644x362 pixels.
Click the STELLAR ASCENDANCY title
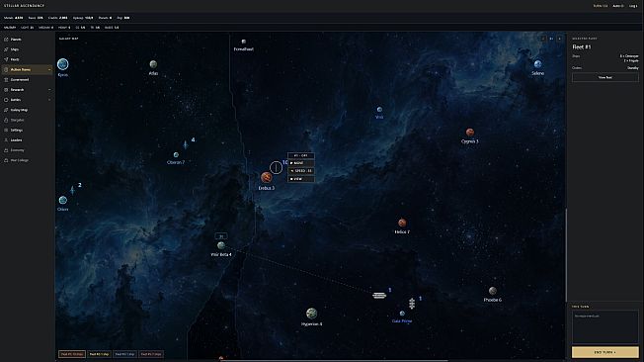(24, 6)
